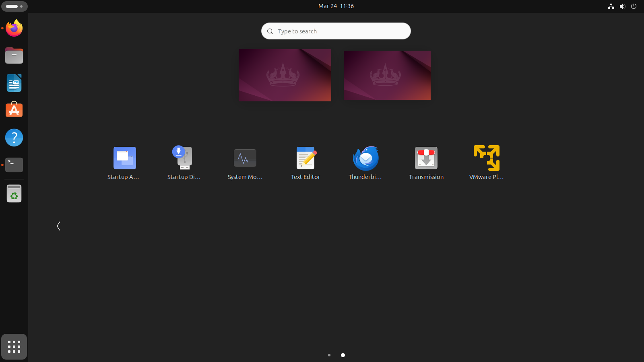This screenshot has height=362, width=644.
Task: Open the system power menu
Action: (634, 6)
